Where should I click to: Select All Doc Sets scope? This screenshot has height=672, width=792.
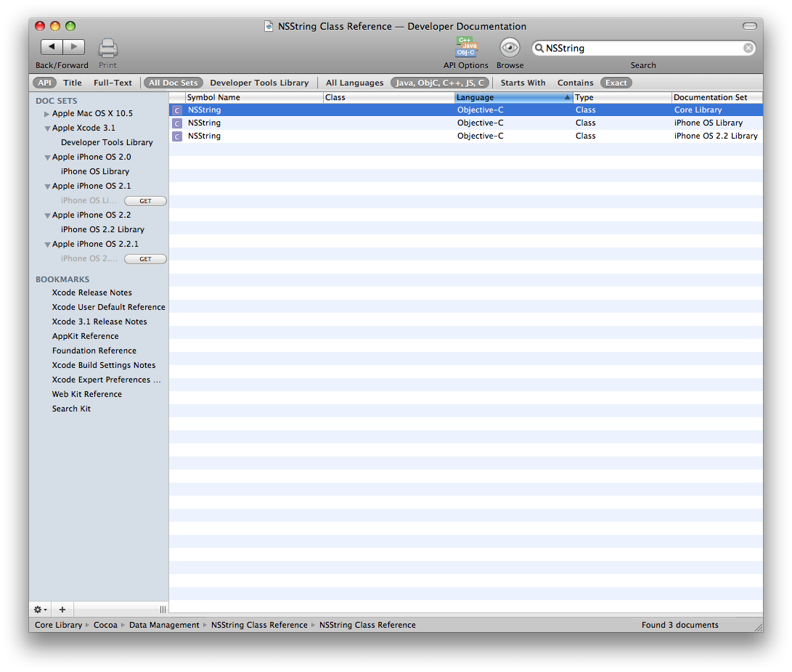point(173,83)
